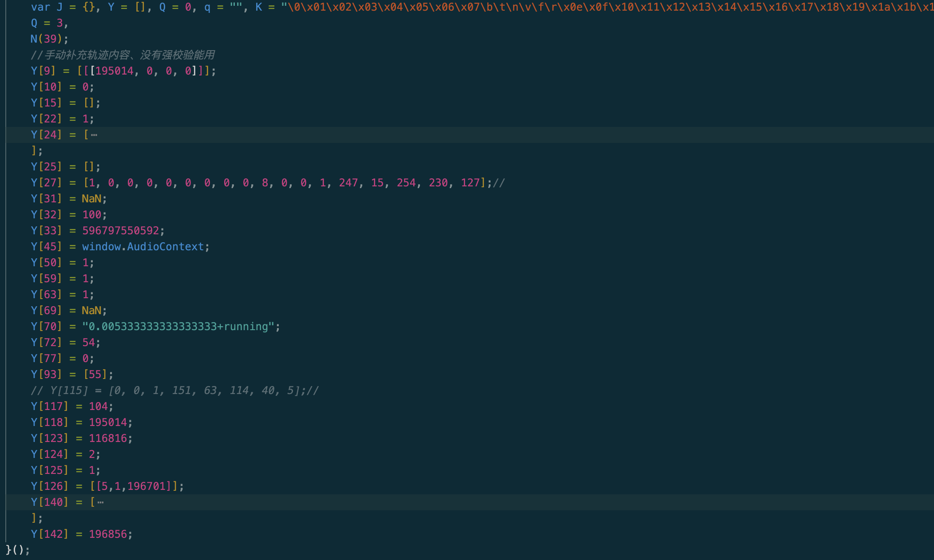Click NaN value on Y[31] line
The width and height of the screenshot is (934, 560).
pos(91,199)
